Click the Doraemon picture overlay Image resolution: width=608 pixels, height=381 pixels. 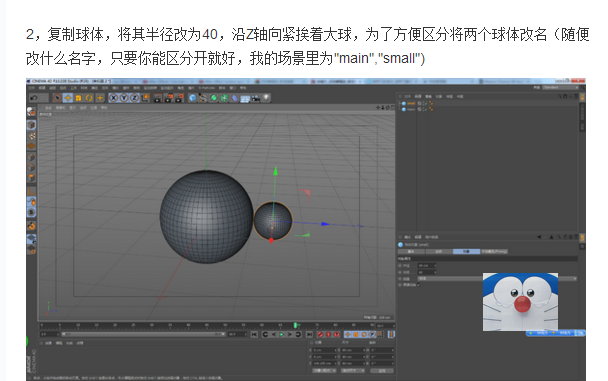tap(520, 302)
